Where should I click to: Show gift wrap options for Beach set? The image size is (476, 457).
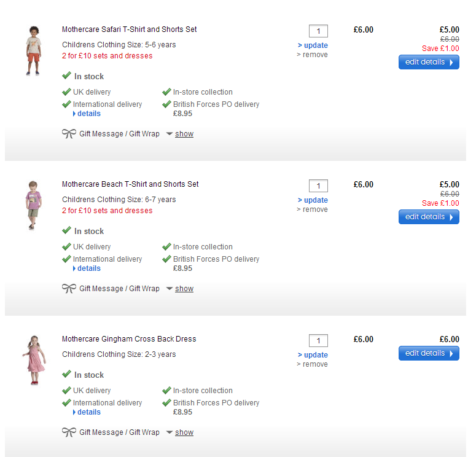(184, 289)
